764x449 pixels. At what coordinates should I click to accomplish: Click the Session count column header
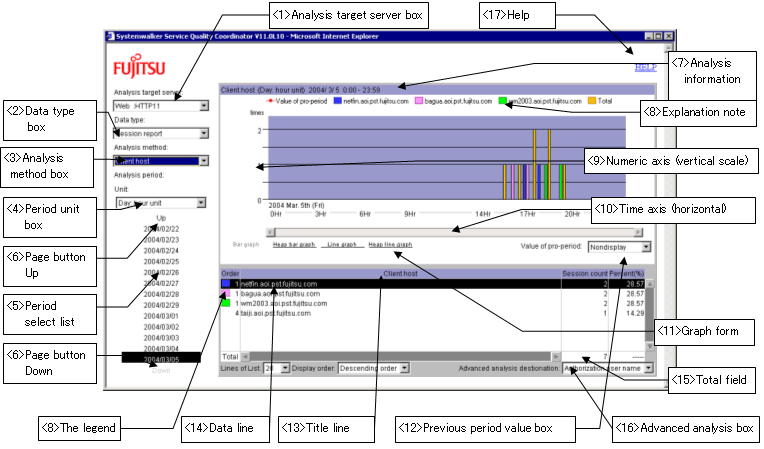[585, 274]
